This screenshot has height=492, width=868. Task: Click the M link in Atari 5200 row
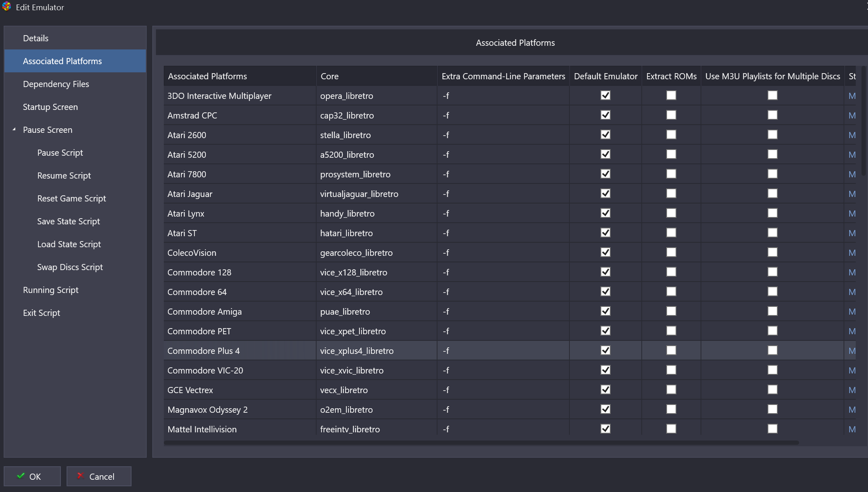[852, 154]
